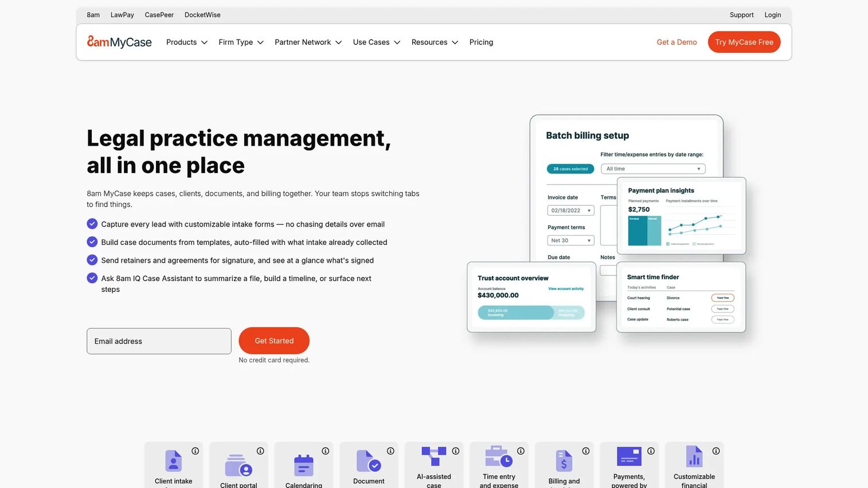
Task: Click the Batch billing setup hero illustration
Action: pyautogui.click(x=607, y=224)
